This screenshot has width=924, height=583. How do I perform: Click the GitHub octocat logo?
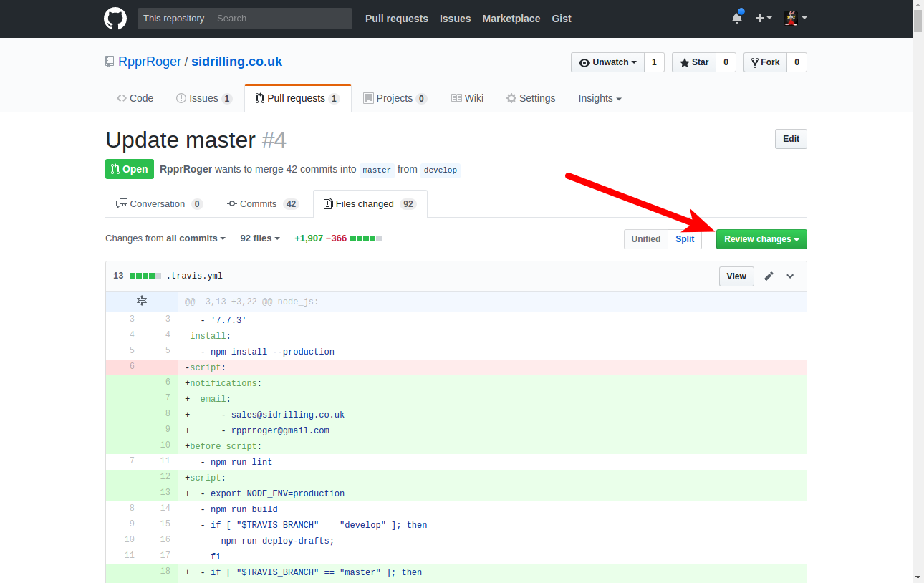(x=115, y=19)
